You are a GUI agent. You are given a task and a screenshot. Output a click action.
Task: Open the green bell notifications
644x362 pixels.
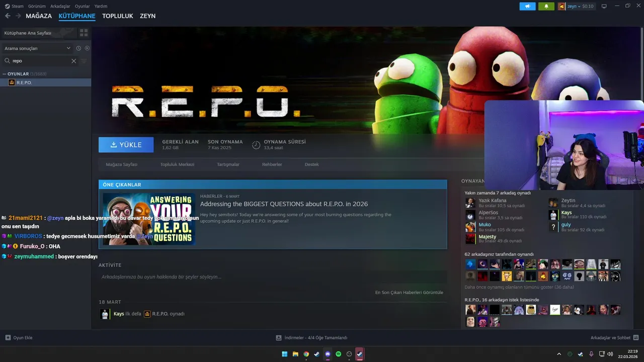(x=546, y=6)
